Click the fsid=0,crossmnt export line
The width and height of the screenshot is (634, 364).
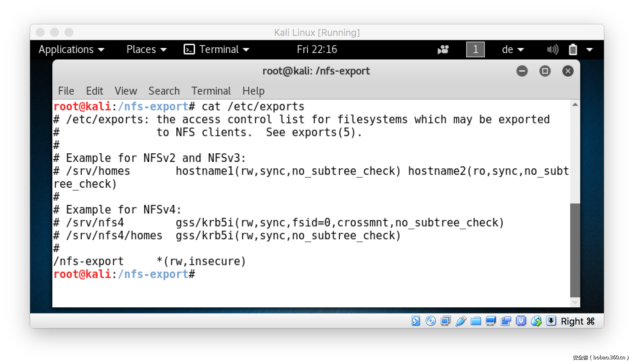point(279,223)
